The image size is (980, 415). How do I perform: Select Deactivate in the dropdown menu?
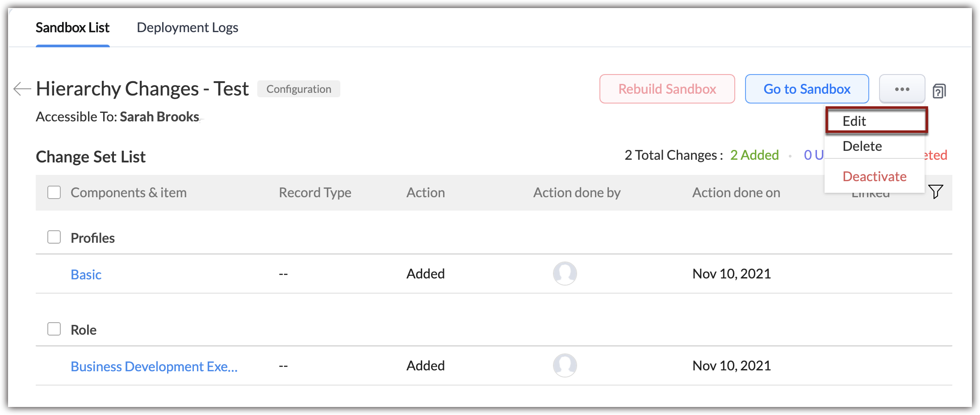coord(874,177)
